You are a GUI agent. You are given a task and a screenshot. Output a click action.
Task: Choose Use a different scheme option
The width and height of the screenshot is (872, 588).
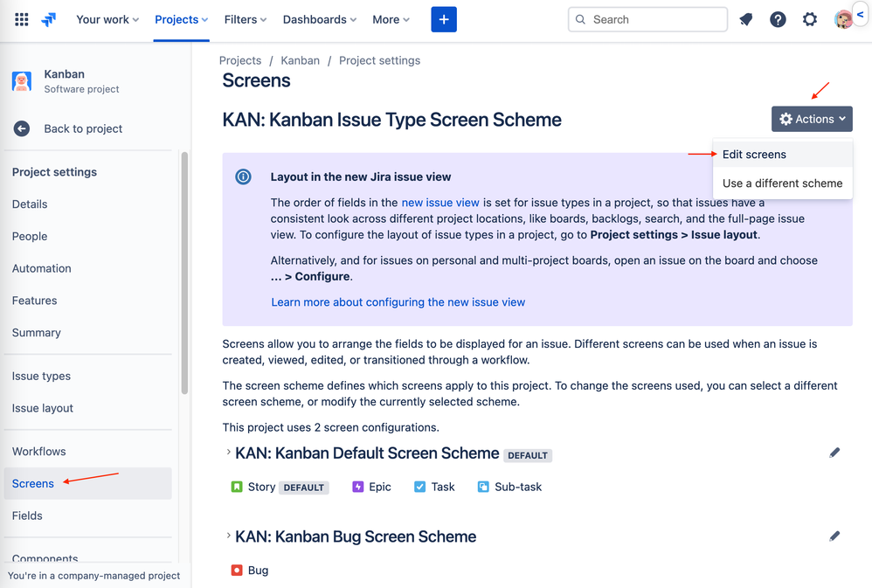[783, 183]
